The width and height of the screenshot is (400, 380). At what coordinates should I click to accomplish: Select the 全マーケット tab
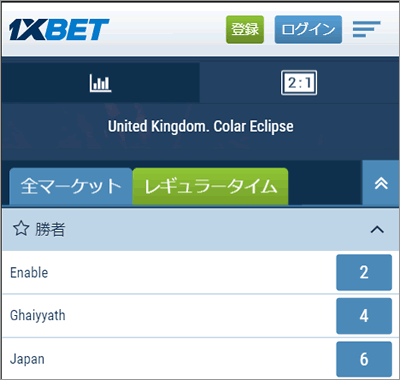[71, 186]
